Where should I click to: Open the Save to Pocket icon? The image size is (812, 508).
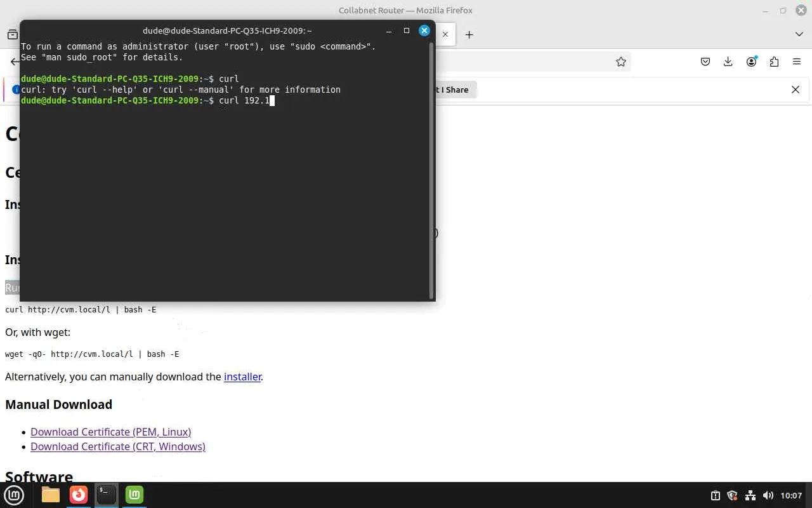pyautogui.click(x=705, y=62)
